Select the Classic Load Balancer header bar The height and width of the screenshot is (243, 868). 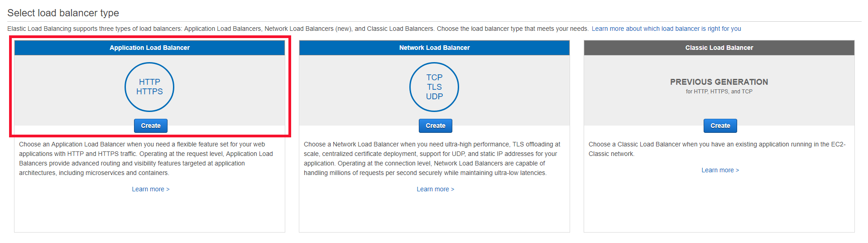click(x=719, y=48)
